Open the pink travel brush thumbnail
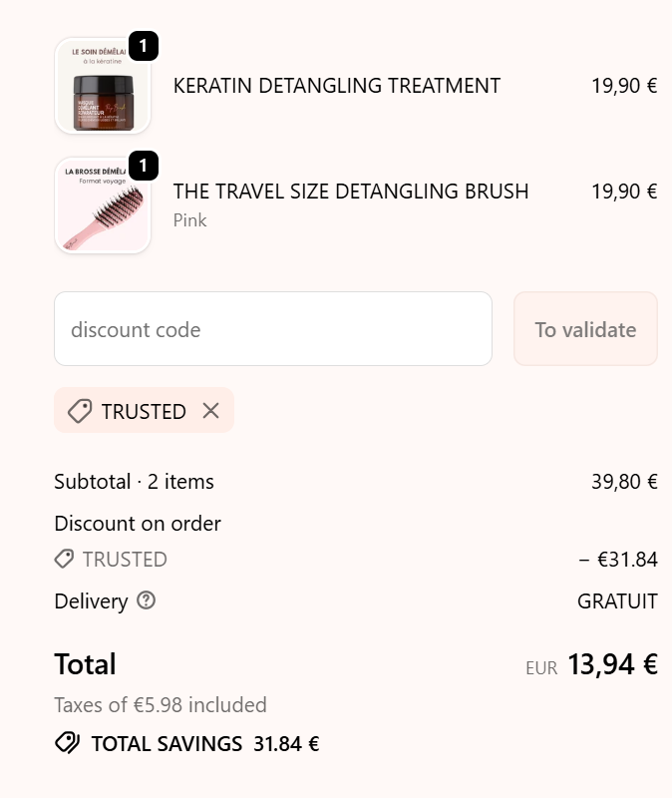This screenshot has width=672, height=798. coord(103,206)
